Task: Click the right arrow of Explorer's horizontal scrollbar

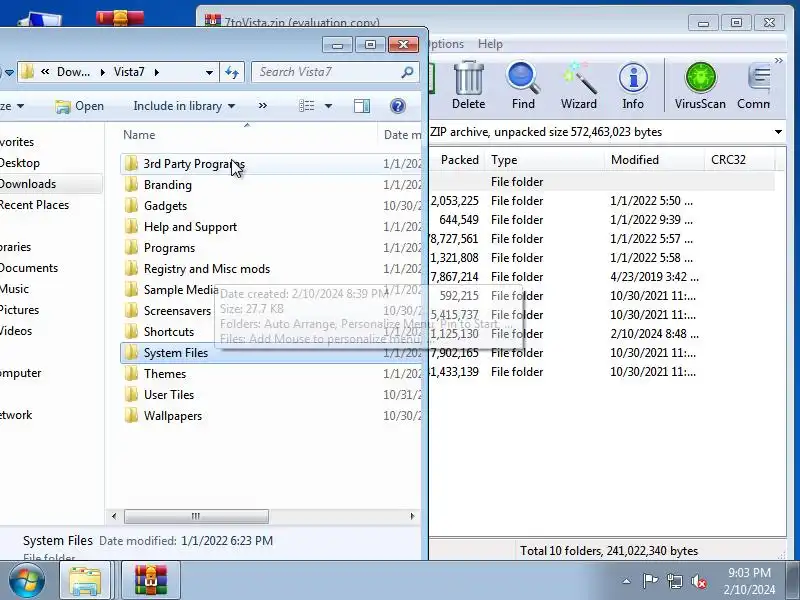Action: pyautogui.click(x=412, y=516)
